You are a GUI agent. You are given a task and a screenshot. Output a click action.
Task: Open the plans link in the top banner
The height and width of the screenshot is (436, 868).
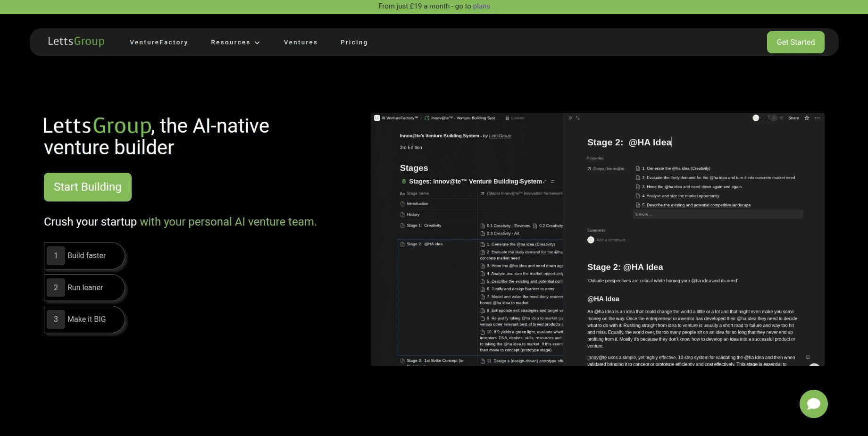pos(481,6)
